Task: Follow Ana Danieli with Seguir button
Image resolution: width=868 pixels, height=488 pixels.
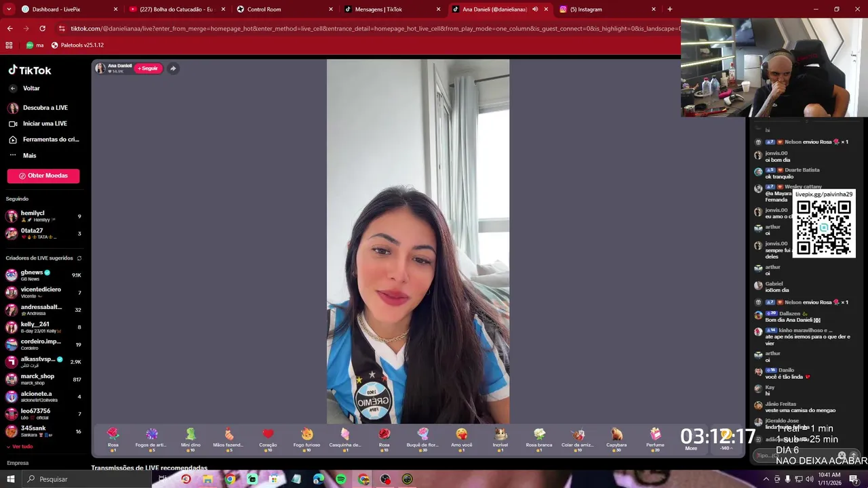Action: tap(149, 68)
